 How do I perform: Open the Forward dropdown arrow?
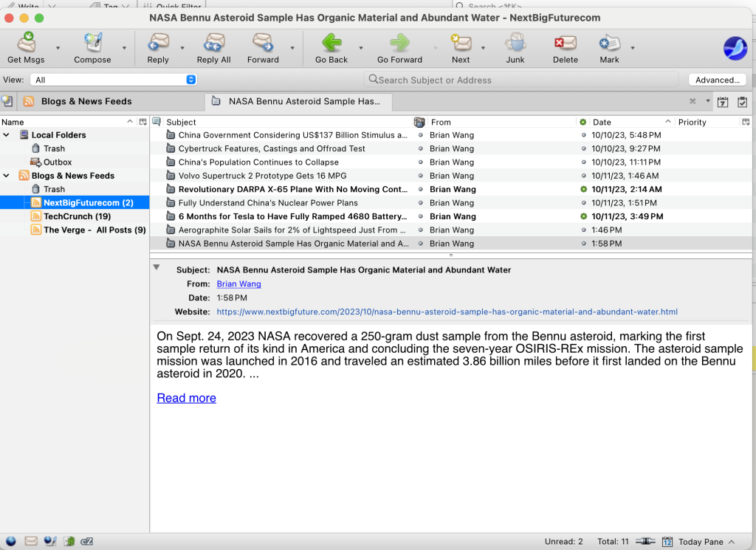coord(292,48)
